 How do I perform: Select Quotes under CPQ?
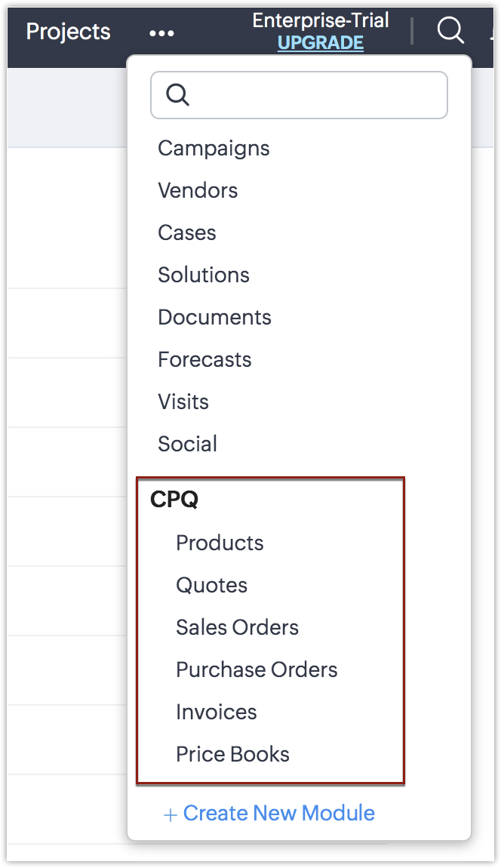(x=211, y=585)
